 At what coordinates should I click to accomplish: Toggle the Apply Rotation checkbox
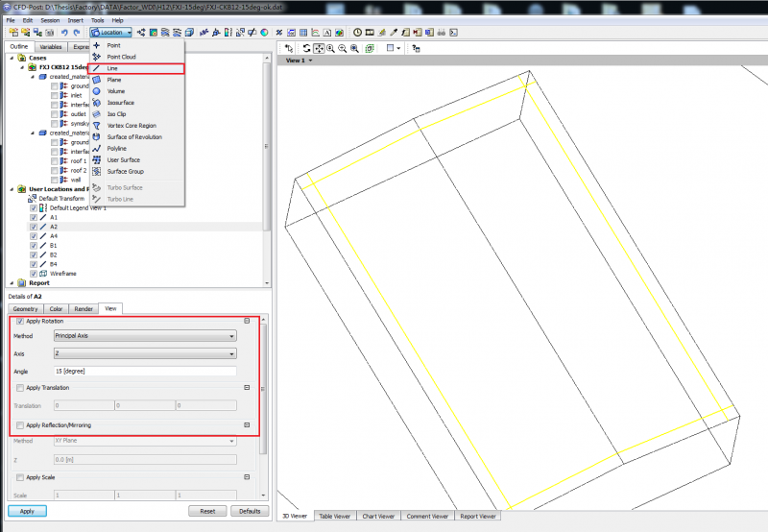pos(20,321)
